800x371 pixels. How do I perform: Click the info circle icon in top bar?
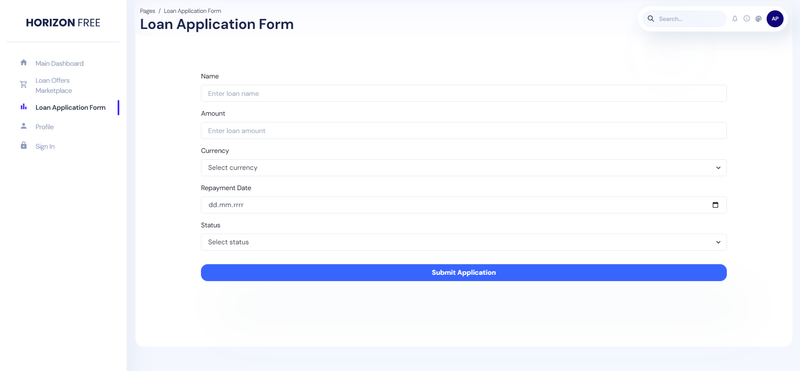coord(746,19)
